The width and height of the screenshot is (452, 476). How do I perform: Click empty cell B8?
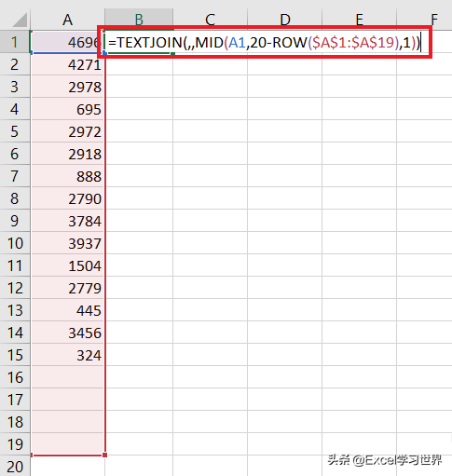coord(139,198)
